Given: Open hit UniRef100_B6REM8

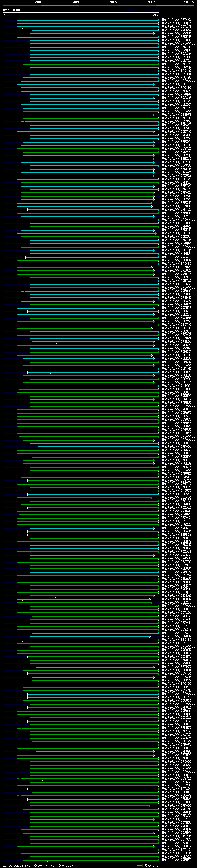Looking at the screenshot, I should [177, 37].
